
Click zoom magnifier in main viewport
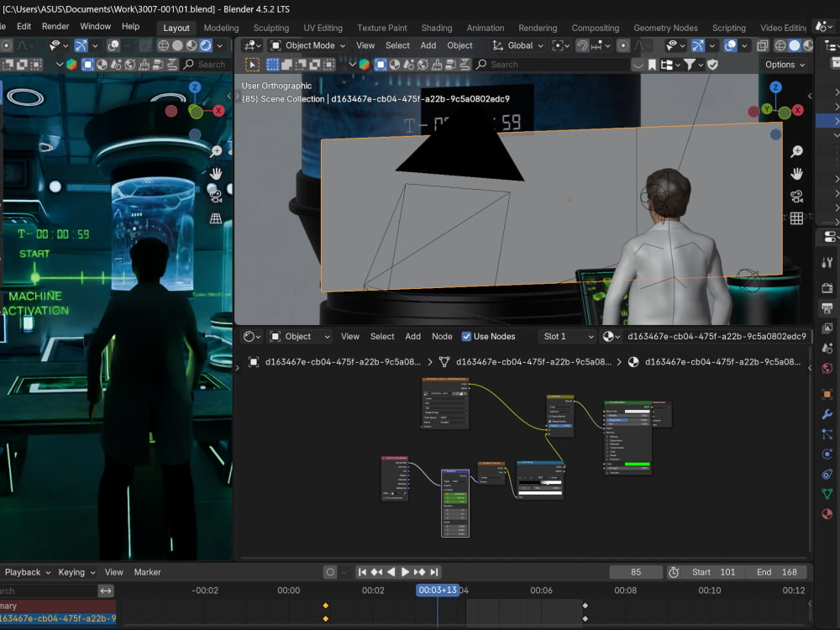click(x=796, y=151)
